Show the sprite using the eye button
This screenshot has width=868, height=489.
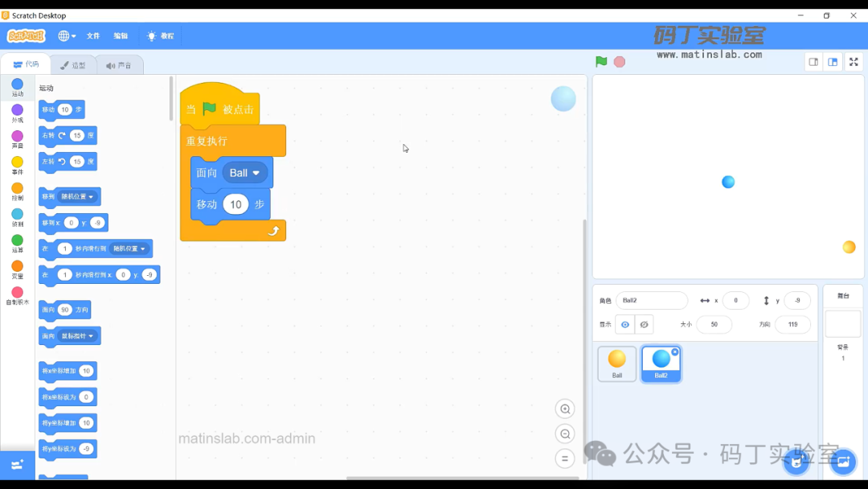click(625, 325)
